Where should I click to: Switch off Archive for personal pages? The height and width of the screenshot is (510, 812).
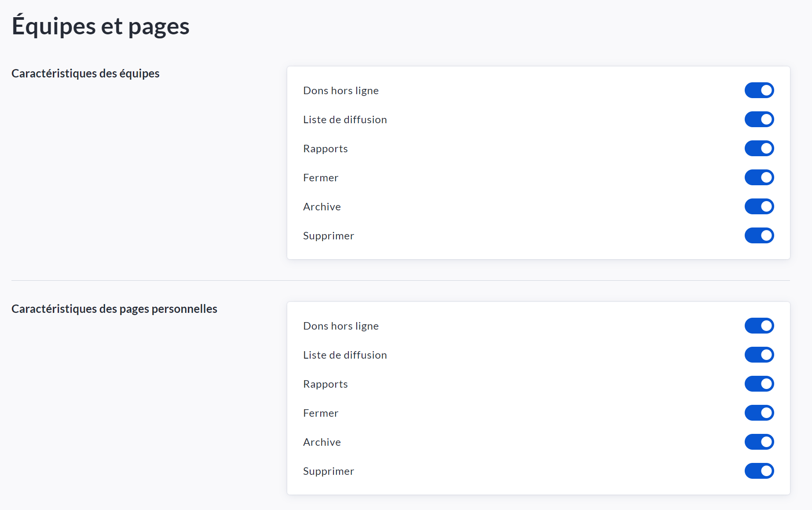759,442
